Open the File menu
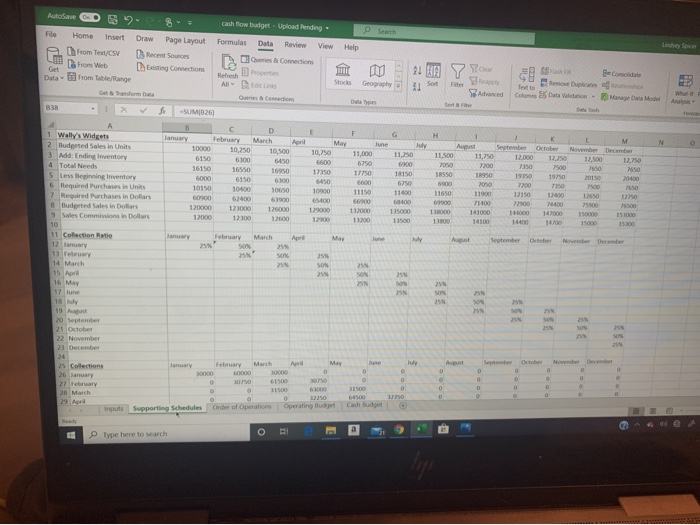The image size is (700, 525). point(51,34)
